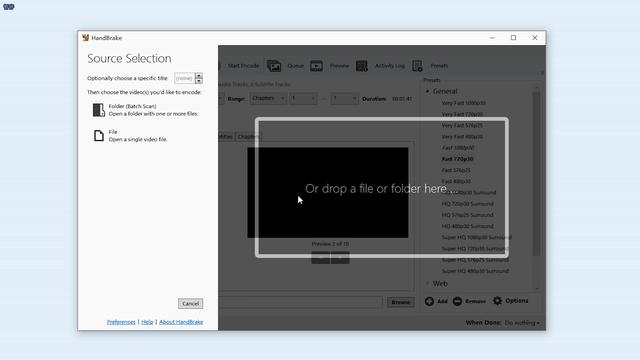Open the Preview window icon
Viewport: 640px width, 360px height.
pyautogui.click(x=316, y=66)
